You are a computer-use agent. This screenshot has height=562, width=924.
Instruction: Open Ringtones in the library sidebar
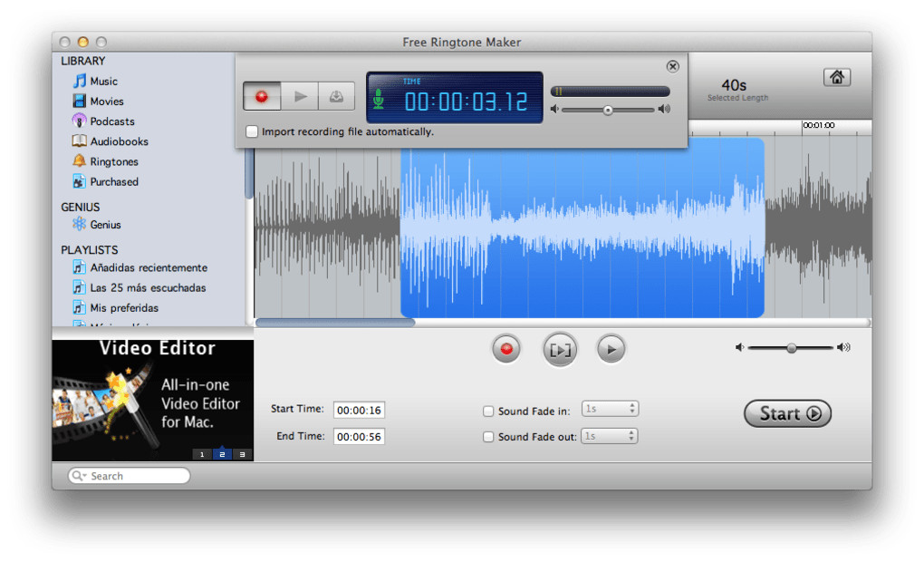click(113, 161)
